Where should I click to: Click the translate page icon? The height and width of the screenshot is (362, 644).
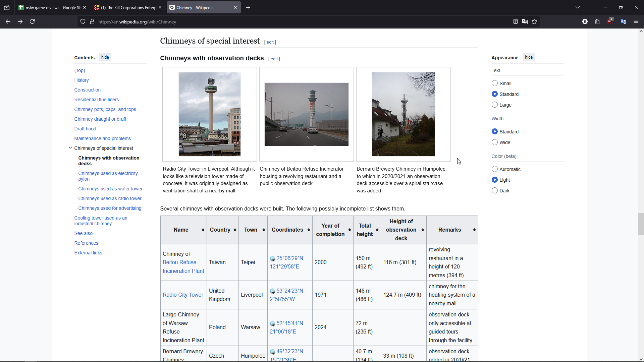pyautogui.click(x=525, y=22)
